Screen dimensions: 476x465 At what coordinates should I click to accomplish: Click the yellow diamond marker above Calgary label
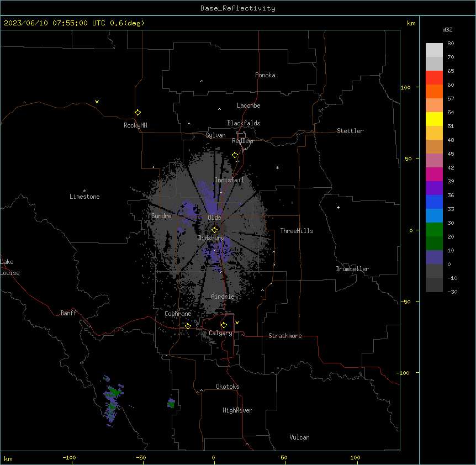pos(224,325)
